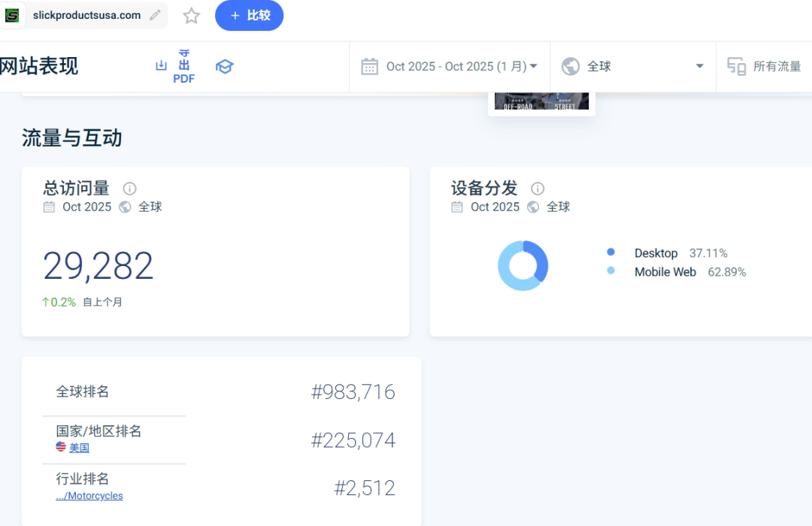
Task: Export PDF using 导出 PDF button
Action: (184, 66)
